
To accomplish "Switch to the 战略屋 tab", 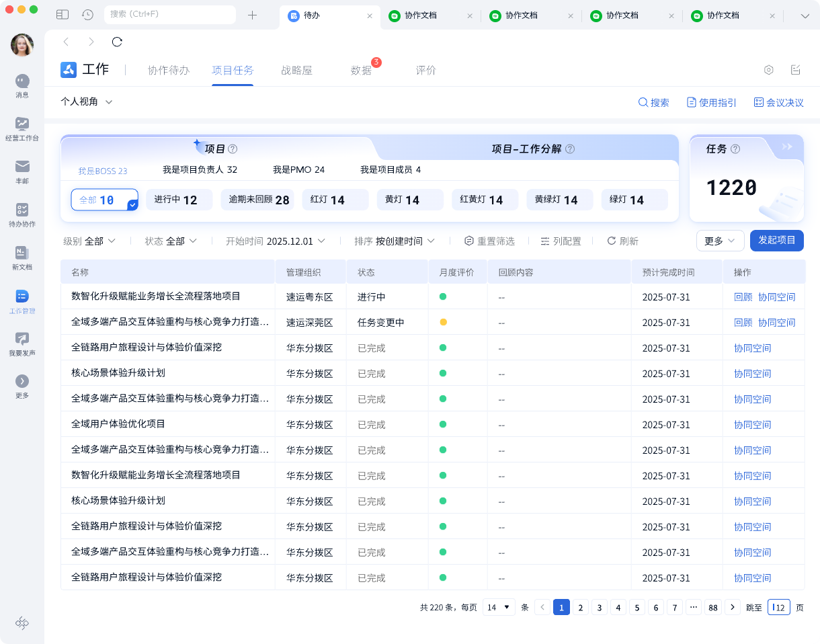I will tap(297, 69).
